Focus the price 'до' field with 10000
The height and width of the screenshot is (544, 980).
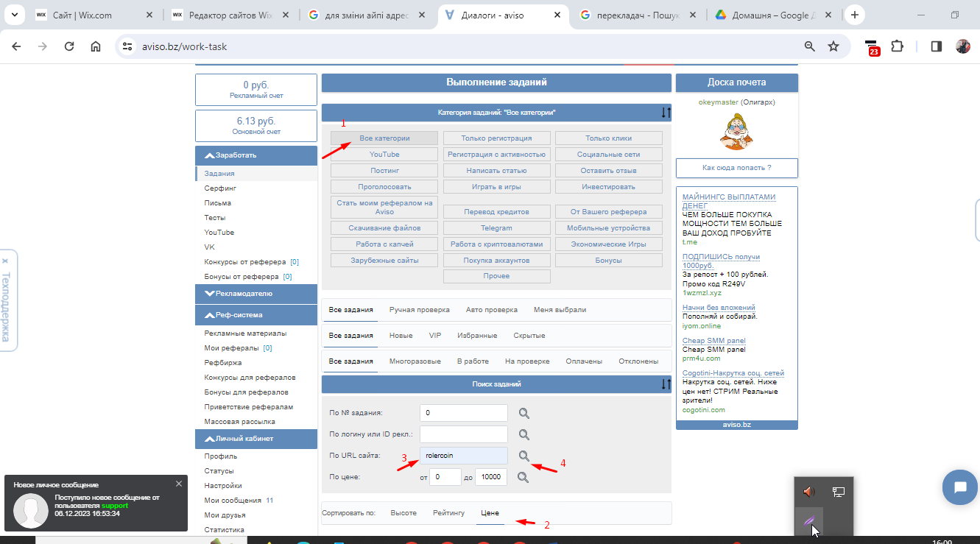(491, 477)
